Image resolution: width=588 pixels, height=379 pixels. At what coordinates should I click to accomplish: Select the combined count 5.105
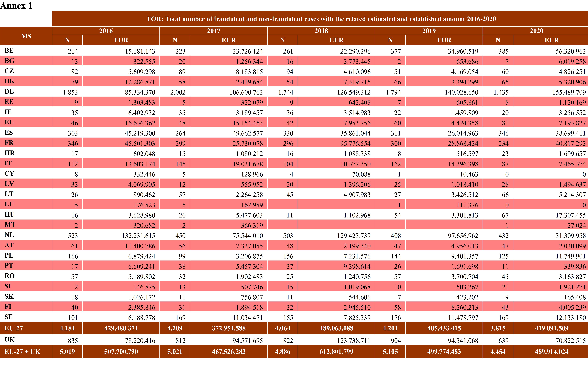point(390,351)
